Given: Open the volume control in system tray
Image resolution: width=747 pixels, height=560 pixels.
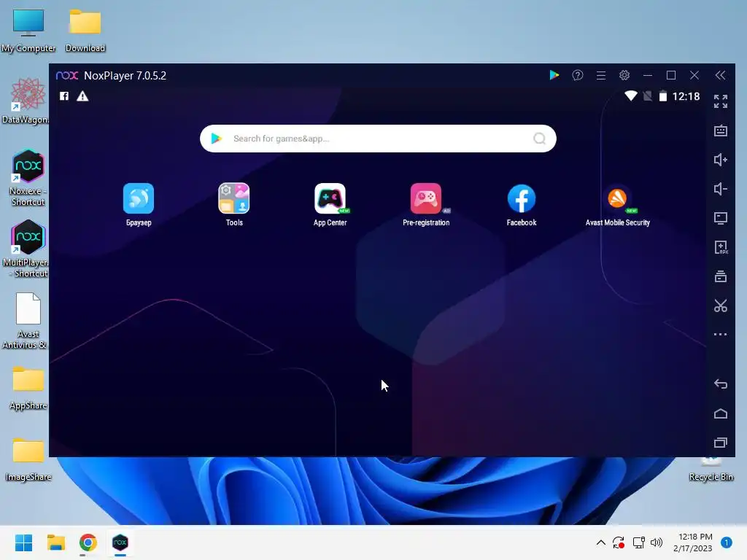Looking at the screenshot, I should [x=657, y=542].
